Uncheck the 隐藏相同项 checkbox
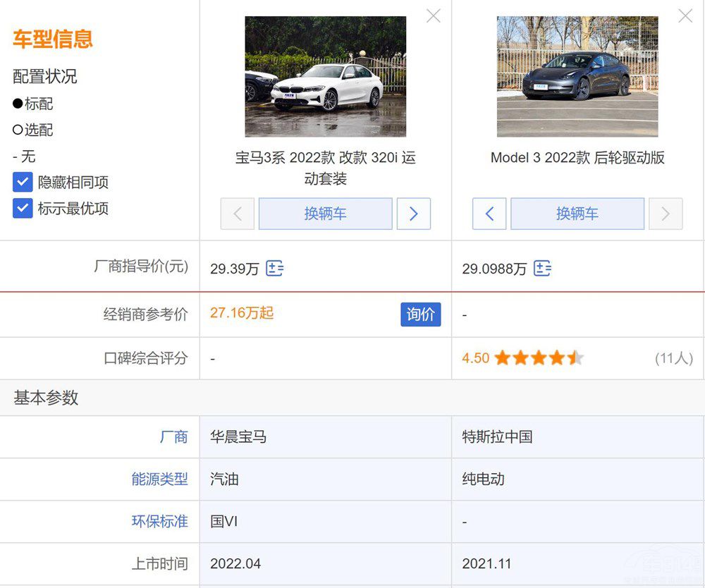The image size is (705, 588). pyautogui.click(x=23, y=183)
